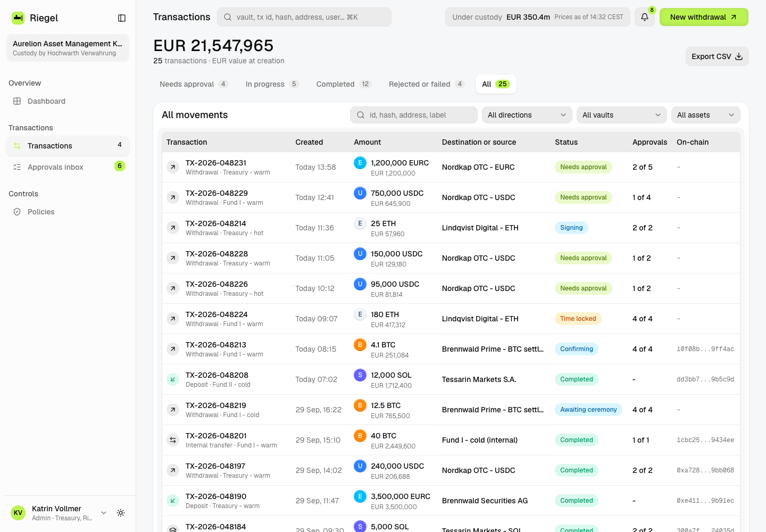This screenshot has height=532, width=766.
Task: Open the All directions dropdown
Action: pos(527,115)
